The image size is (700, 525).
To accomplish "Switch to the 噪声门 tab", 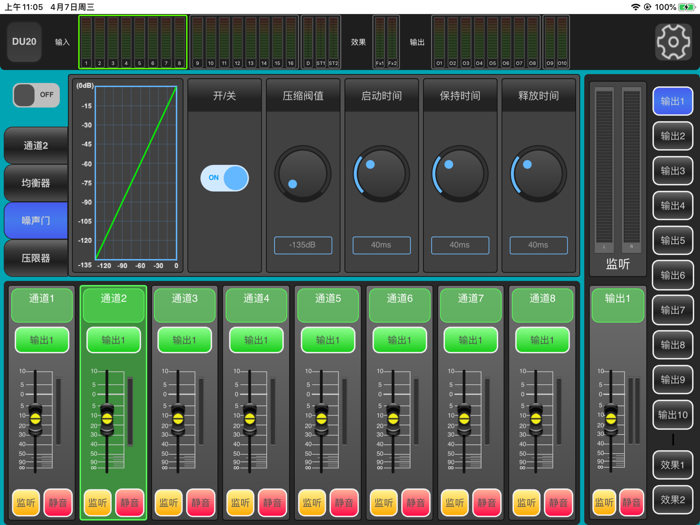I will (36, 221).
